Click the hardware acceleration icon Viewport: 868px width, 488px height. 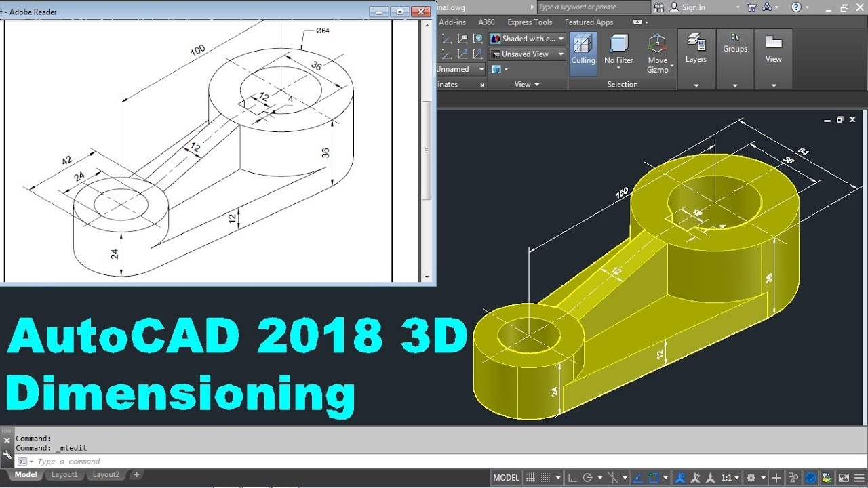pos(810,477)
